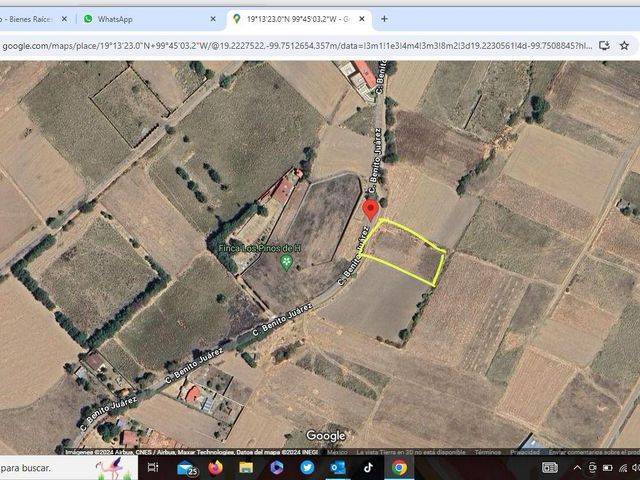Image resolution: width=640 pixels, height=480 pixels.
Task: Click the Finca Los Pinos green place icon
Action: [287, 262]
